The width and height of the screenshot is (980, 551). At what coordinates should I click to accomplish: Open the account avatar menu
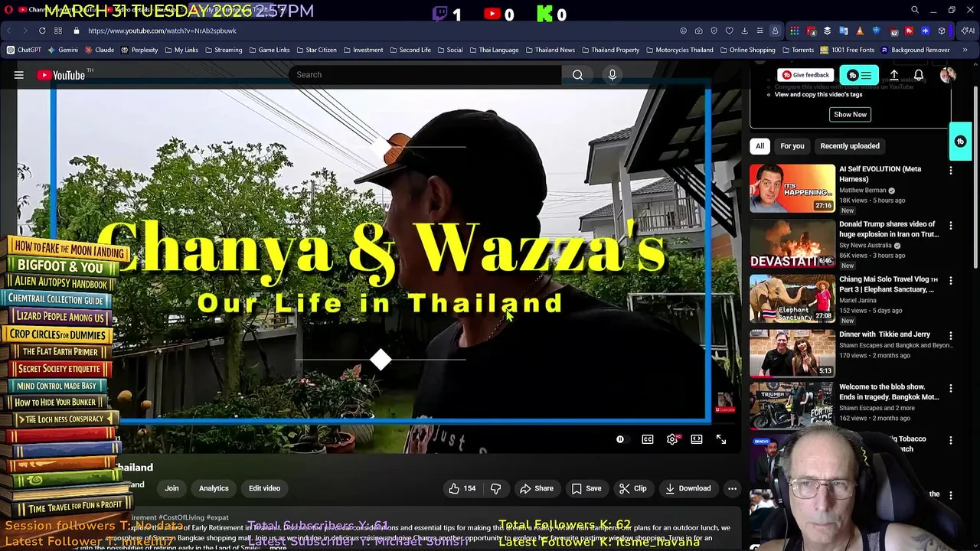pyautogui.click(x=948, y=75)
